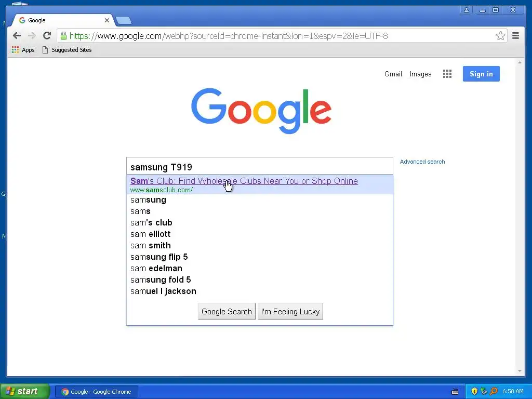Select Google Chrome taskbar button

[x=97, y=392]
